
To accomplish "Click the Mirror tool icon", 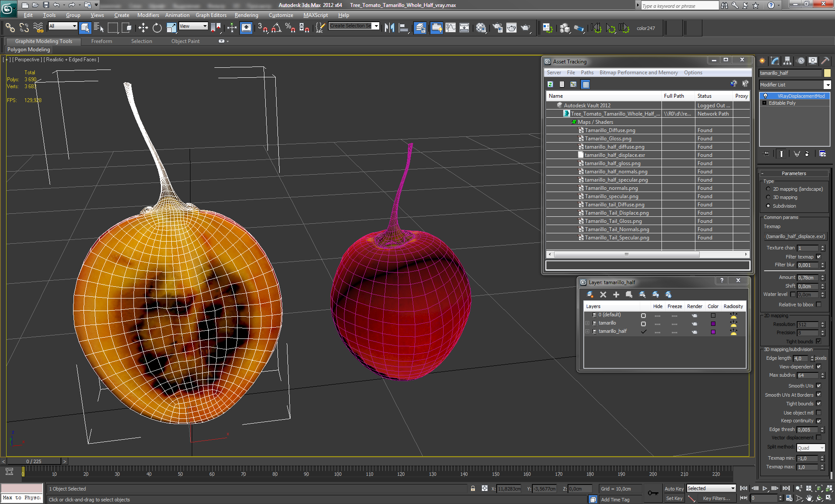I will click(389, 28).
